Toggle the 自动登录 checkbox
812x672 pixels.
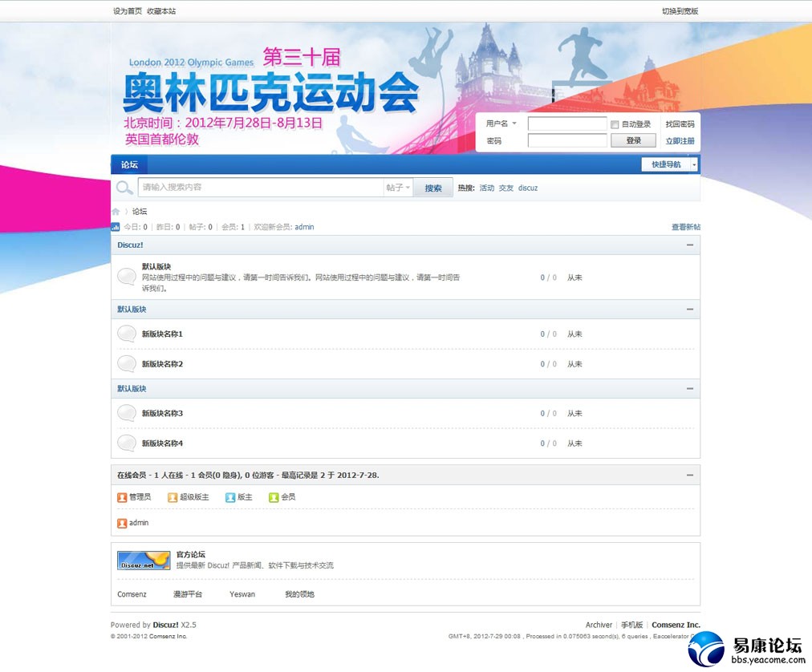click(x=615, y=124)
